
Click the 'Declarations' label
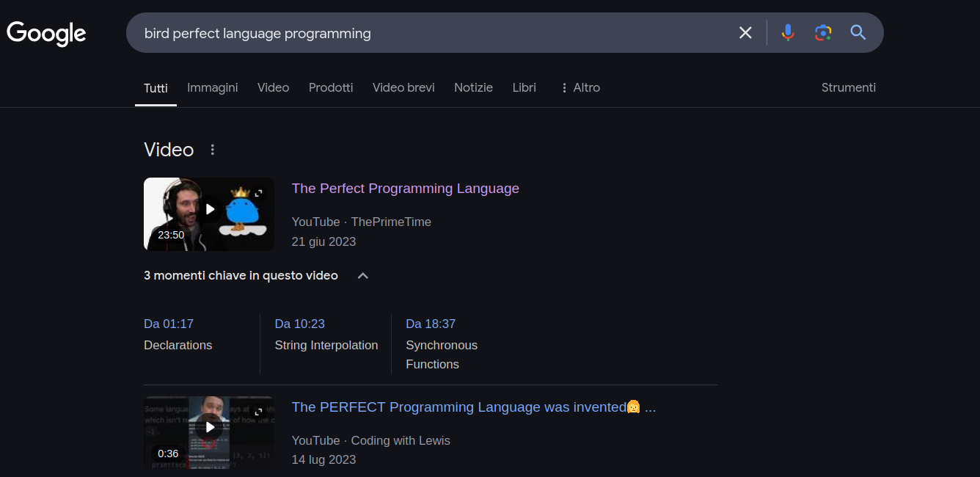(178, 345)
